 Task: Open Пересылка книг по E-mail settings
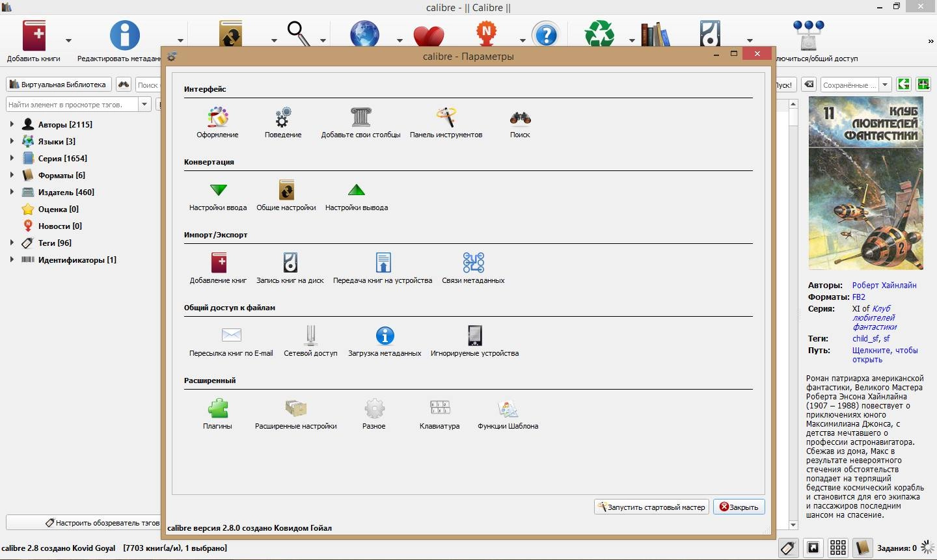[232, 341]
